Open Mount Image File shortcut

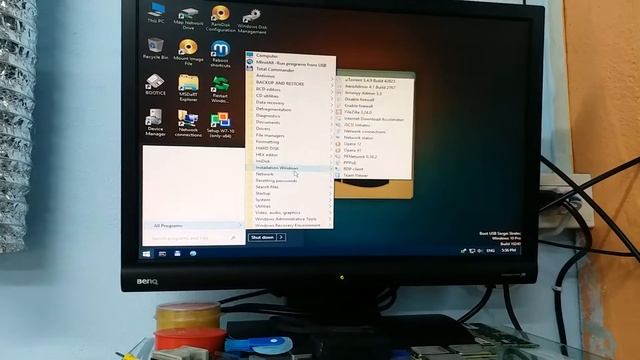pos(188,52)
